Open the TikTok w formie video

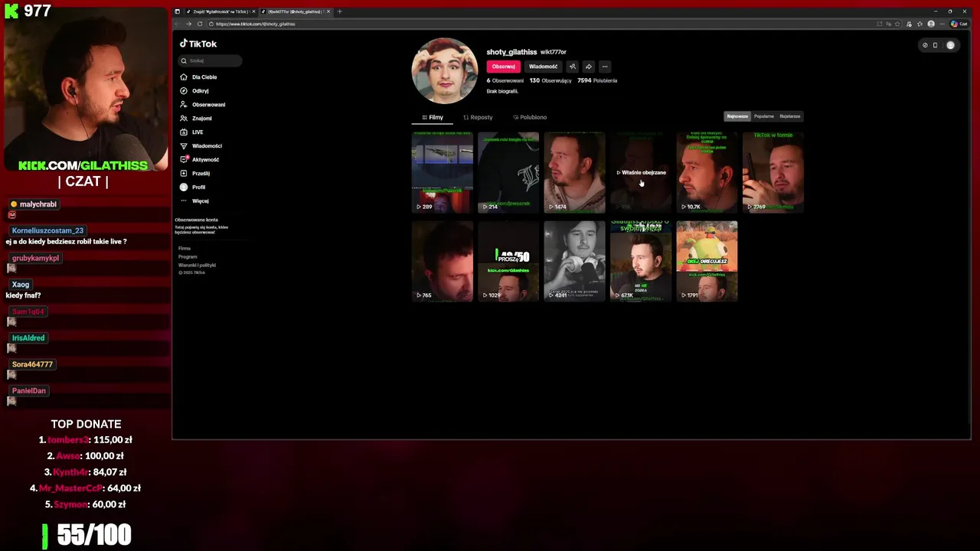tap(773, 172)
